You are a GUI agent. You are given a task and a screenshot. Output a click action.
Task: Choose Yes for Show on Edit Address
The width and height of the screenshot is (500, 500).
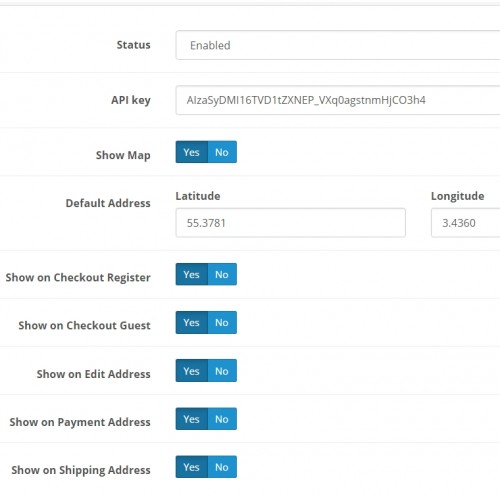click(192, 370)
